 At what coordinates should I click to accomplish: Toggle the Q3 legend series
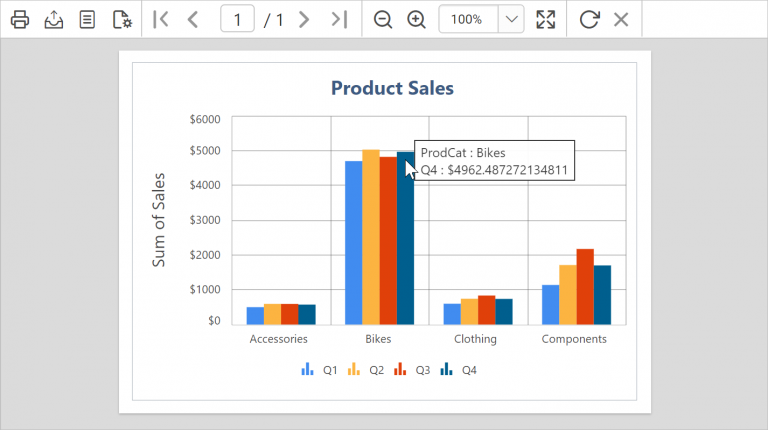tap(412, 370)
